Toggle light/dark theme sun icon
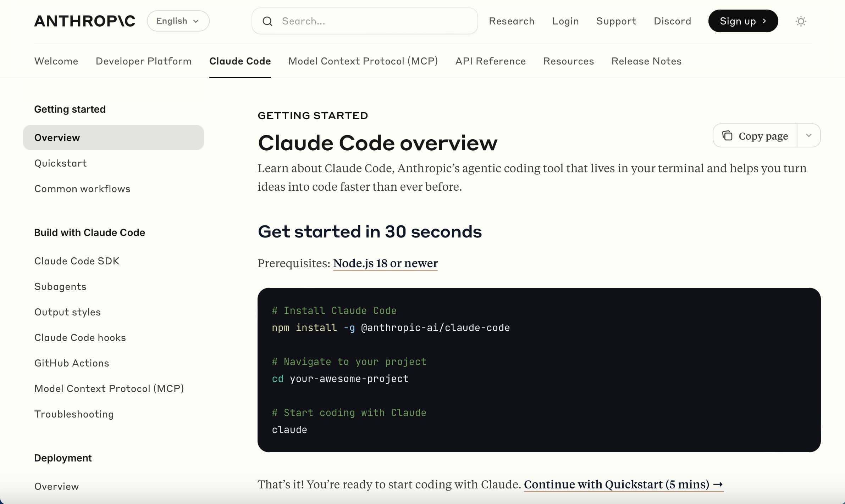Screen dimensions: 845x504 pos(801,21)
